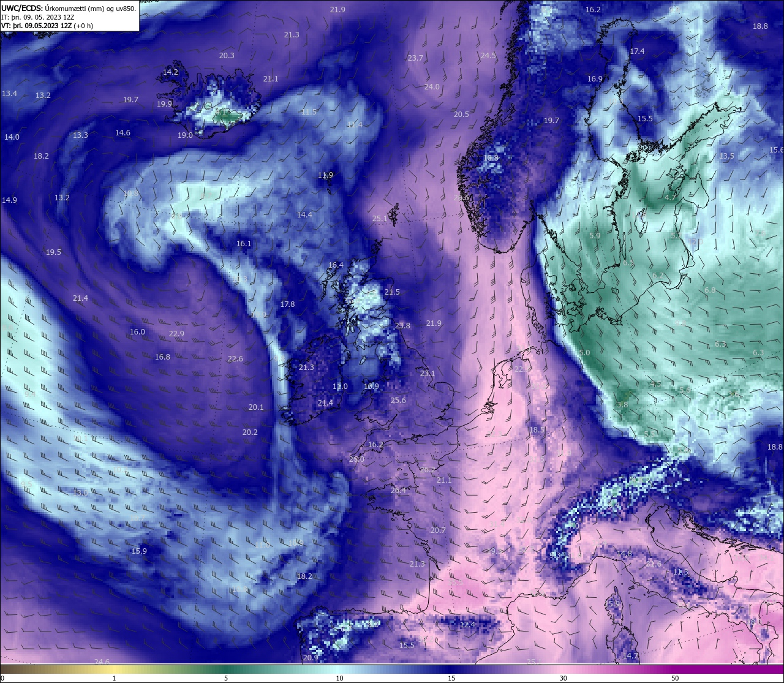
Task: Click the '24.6' value at the bottom left
Action: [x=102, y=662]
